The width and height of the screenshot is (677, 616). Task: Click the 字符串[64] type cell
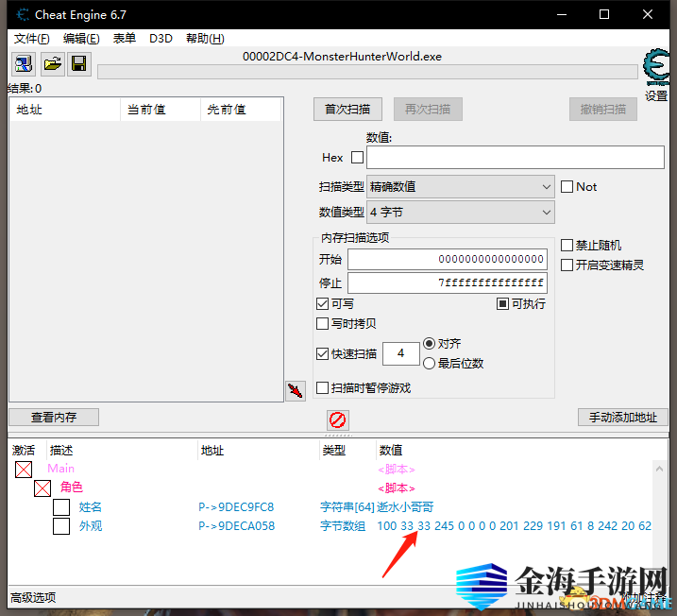347,506
